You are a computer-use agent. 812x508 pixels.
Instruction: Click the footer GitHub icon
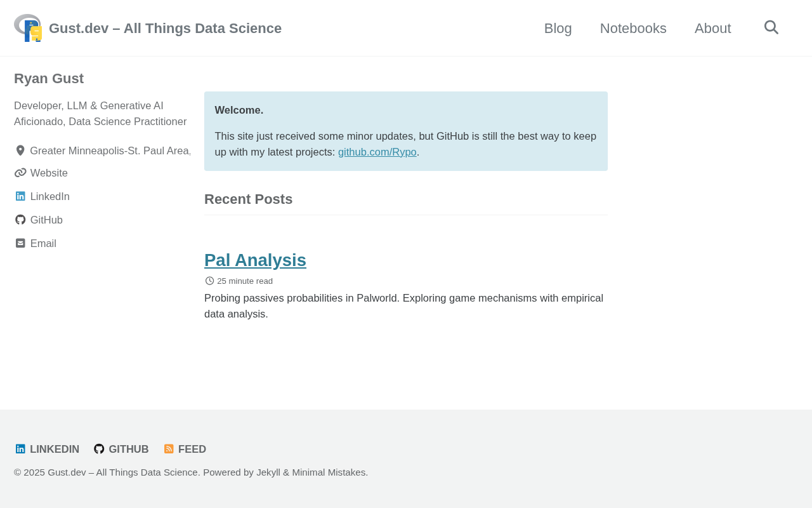point(99,449)
